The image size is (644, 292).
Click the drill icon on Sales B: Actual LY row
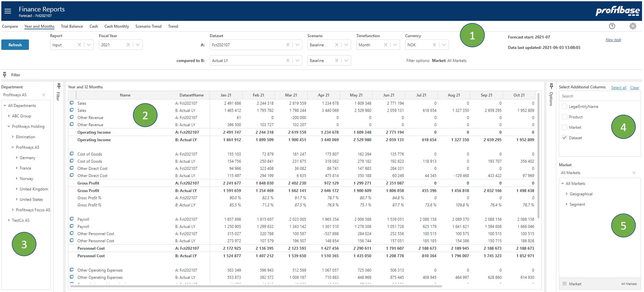(x=72, y=110)
